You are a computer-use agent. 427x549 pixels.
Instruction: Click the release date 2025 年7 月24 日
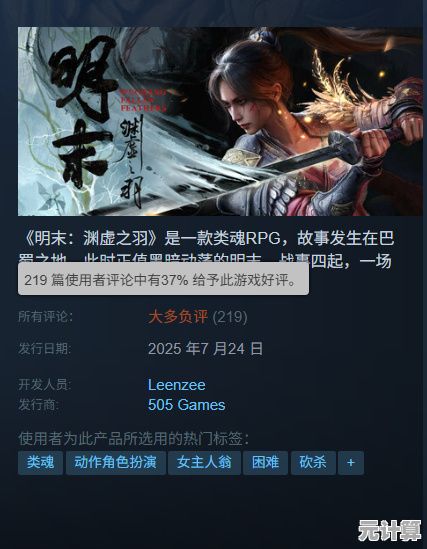point(205,349)
